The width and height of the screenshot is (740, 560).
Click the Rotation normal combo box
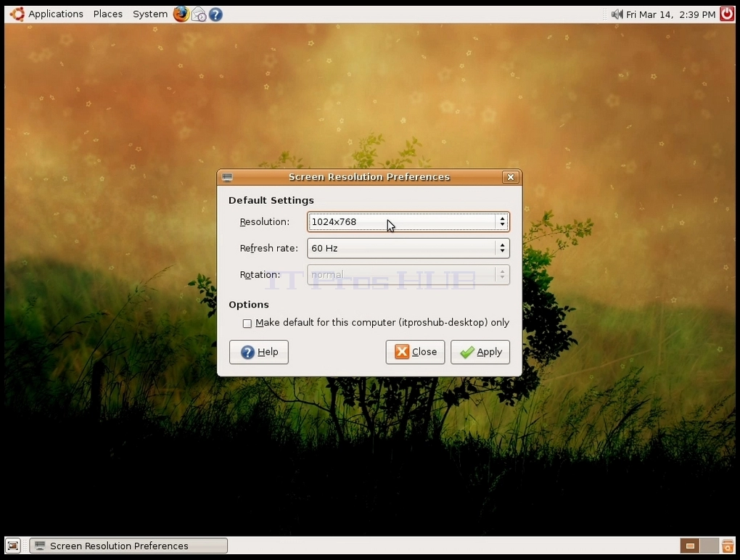pyautogui.click(x=408, y=275)
